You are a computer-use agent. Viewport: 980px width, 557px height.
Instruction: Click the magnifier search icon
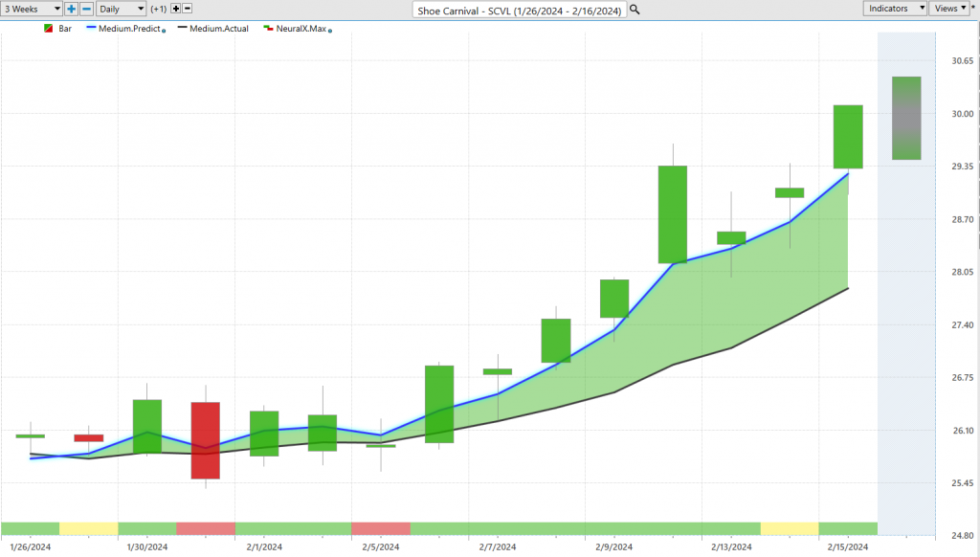(635, 10)
